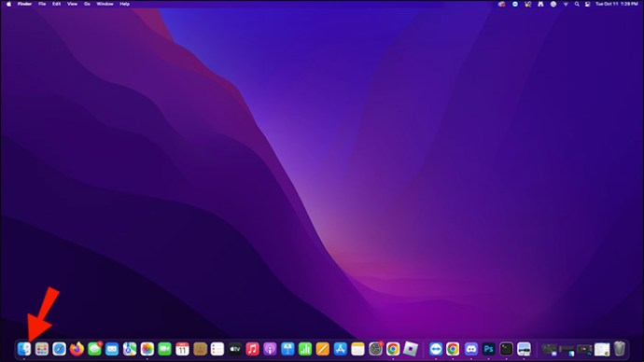Open Control Center in the menu bar

588,4
